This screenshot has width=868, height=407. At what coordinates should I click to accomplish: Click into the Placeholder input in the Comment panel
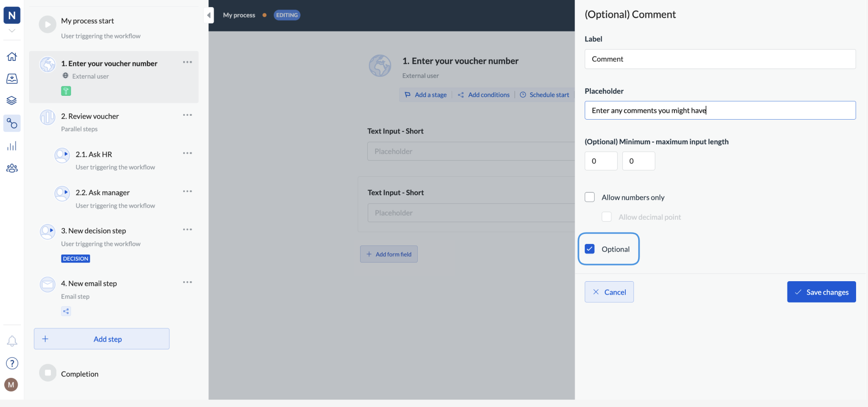(x=720, y=111)
